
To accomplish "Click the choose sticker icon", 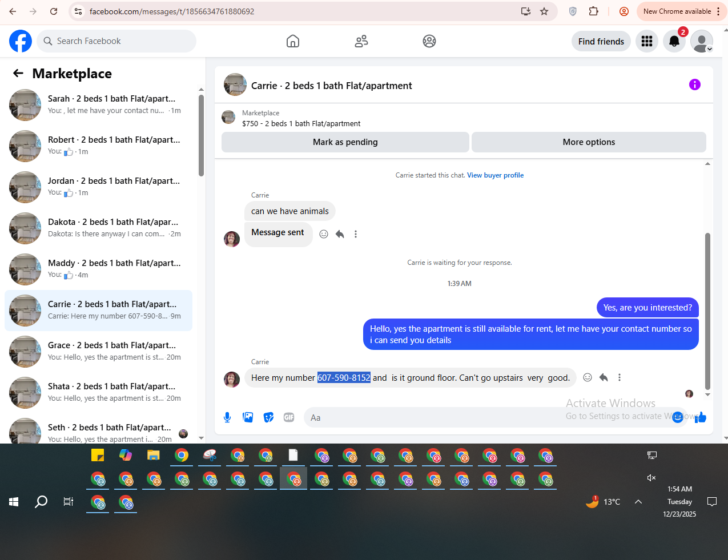I will (x=268, y=417).
